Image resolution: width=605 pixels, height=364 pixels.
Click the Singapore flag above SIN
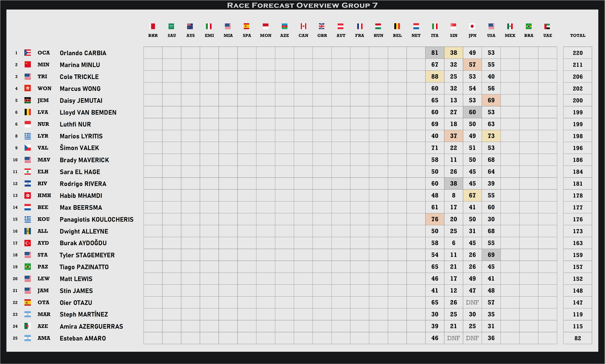453,26
